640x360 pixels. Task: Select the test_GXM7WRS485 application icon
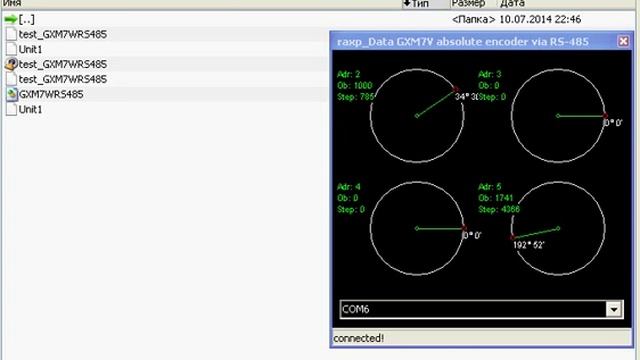[x=11, y=64]
